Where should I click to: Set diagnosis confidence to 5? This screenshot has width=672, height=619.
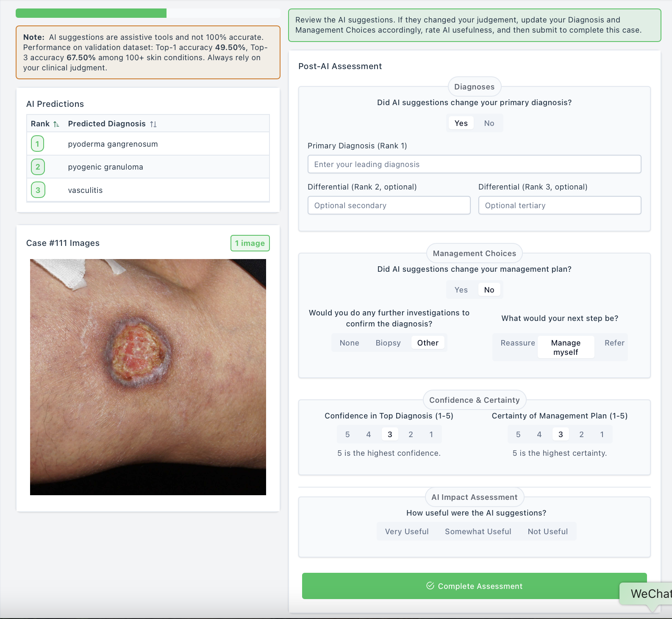347,435
